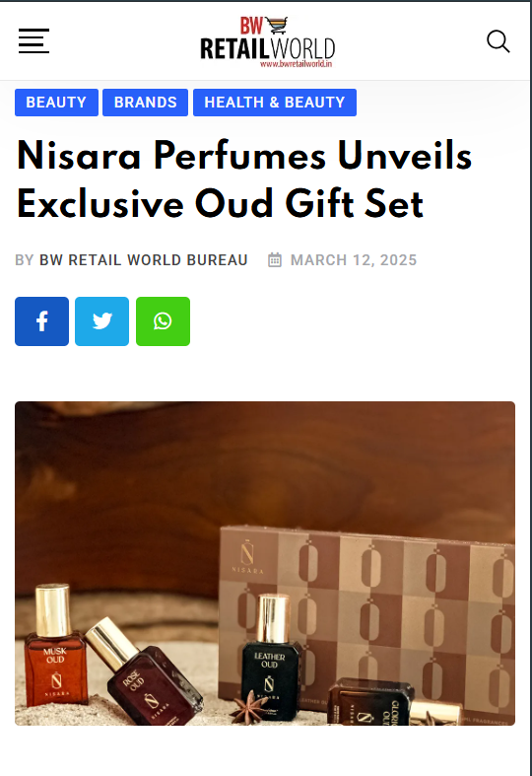The height and width of the screenshot is (776, 532).
Task: Click the www.bwretailworld.in URL text in logo
Action: click(x=297, y=64)
